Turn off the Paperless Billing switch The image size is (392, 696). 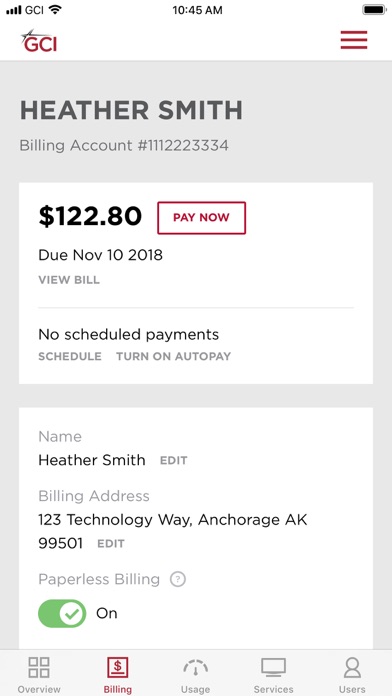tap(62, 613)
